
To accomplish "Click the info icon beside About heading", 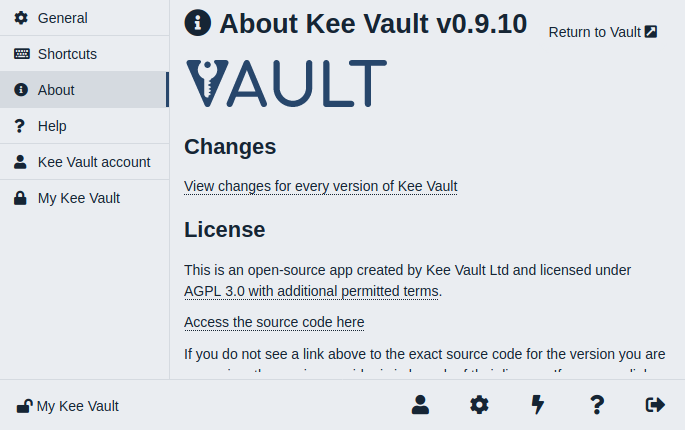I will [x=197, y=23].
